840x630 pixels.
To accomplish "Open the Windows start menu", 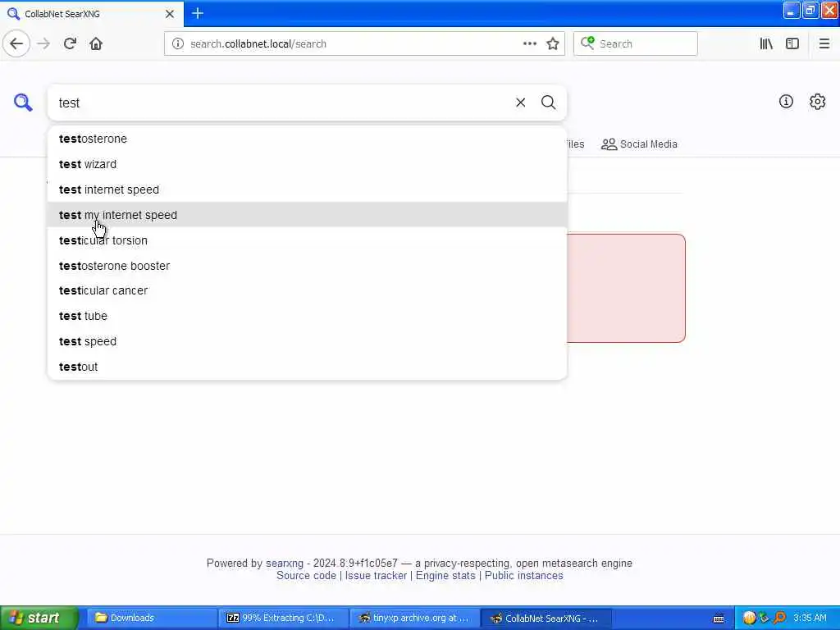I will point(39,618).
